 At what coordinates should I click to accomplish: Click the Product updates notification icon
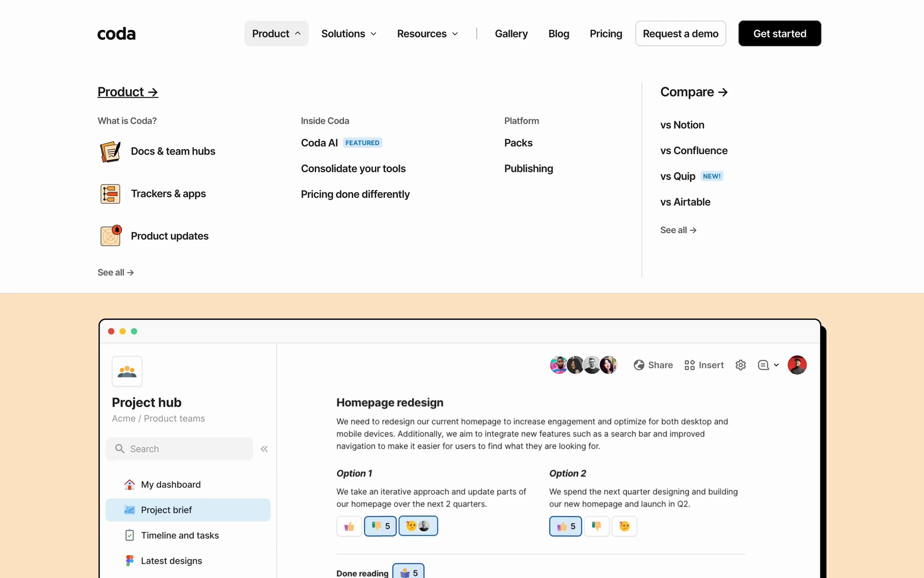110,236
